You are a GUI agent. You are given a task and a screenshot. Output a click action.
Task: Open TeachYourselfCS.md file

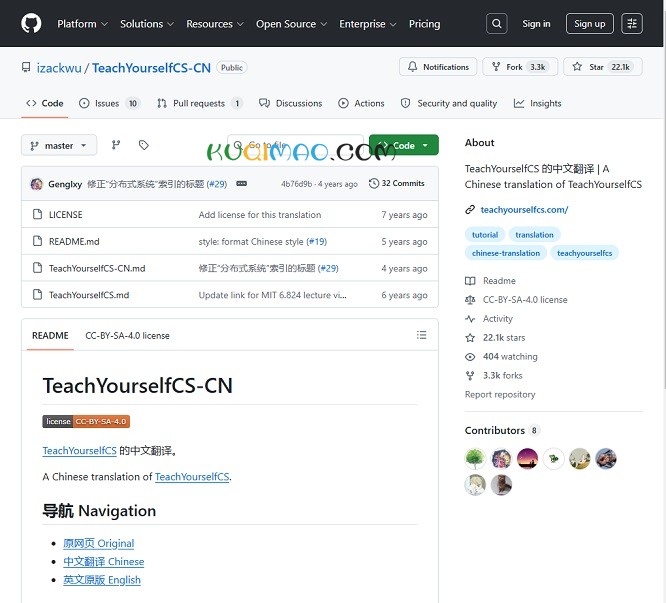pos(89,295)
